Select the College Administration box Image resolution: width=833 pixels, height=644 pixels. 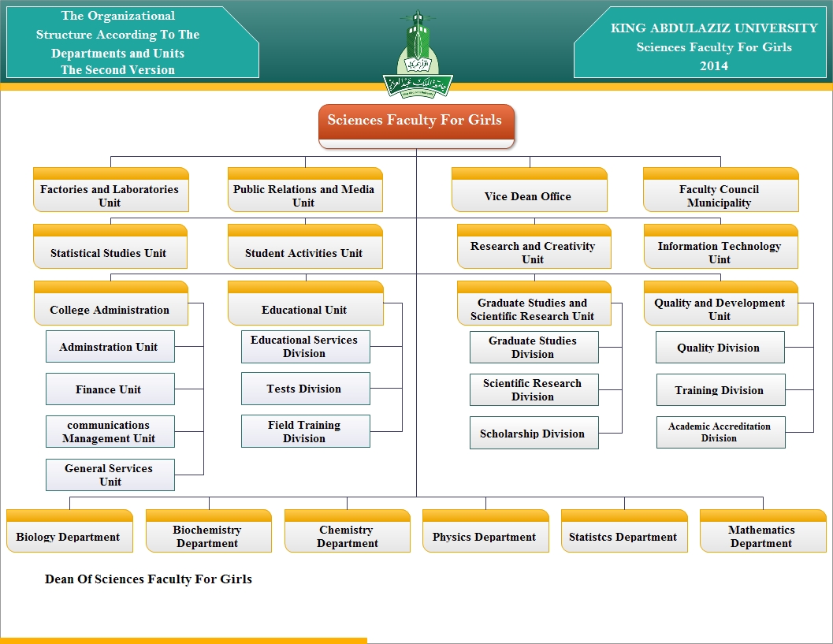[111, 303]
